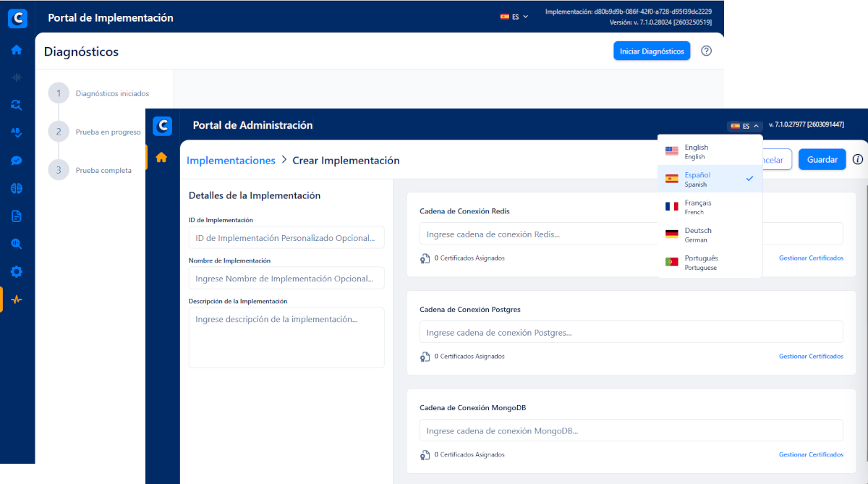Open Gestionar Certificados for Postgres
This screenshot has width=868, height=484.
click(811, 356)
